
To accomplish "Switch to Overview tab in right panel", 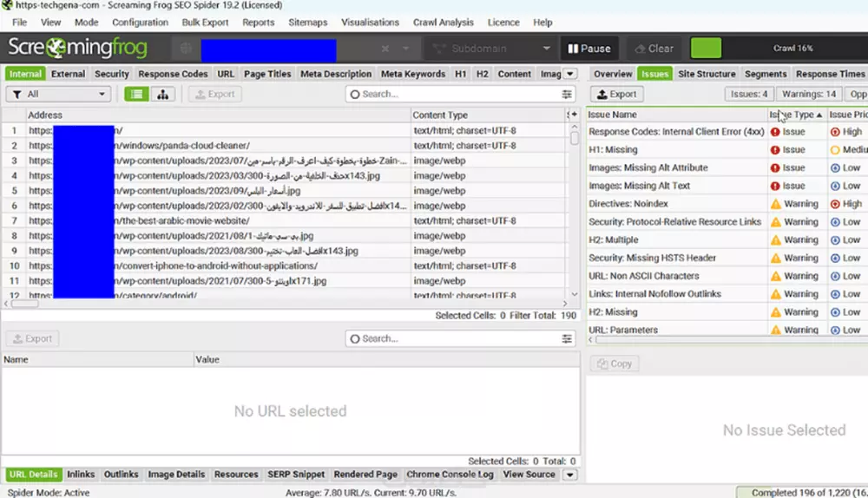I will coord(613,74).
